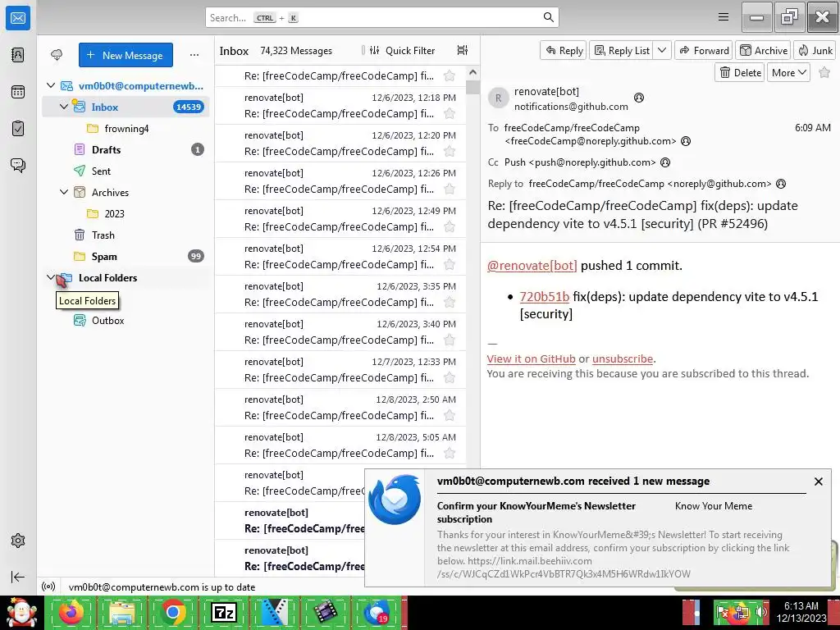Open the Chat space
The height and width of the screenshot is (630, 840).
click(18, 165)
